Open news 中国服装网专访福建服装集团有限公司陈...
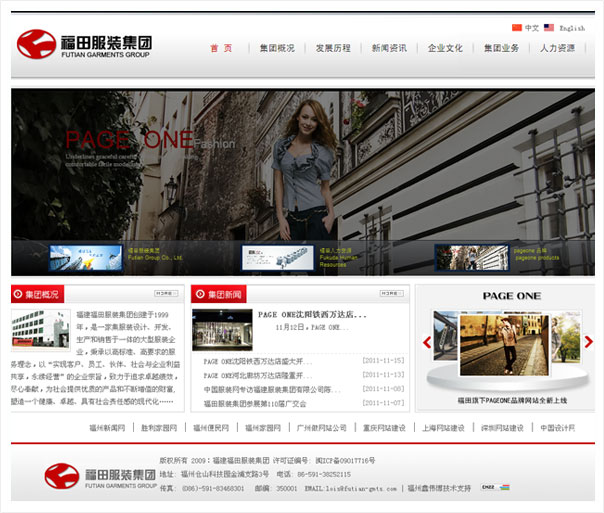The height and width of the screenshot is (513, 604). click(272, 390)
